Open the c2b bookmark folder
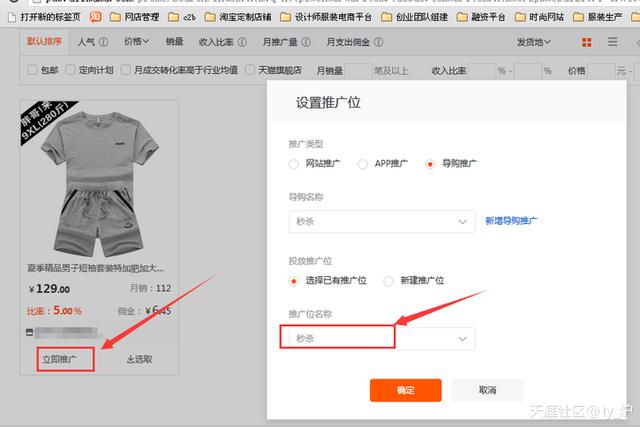This screenshot has height=427, width=640. click(182, 17)
